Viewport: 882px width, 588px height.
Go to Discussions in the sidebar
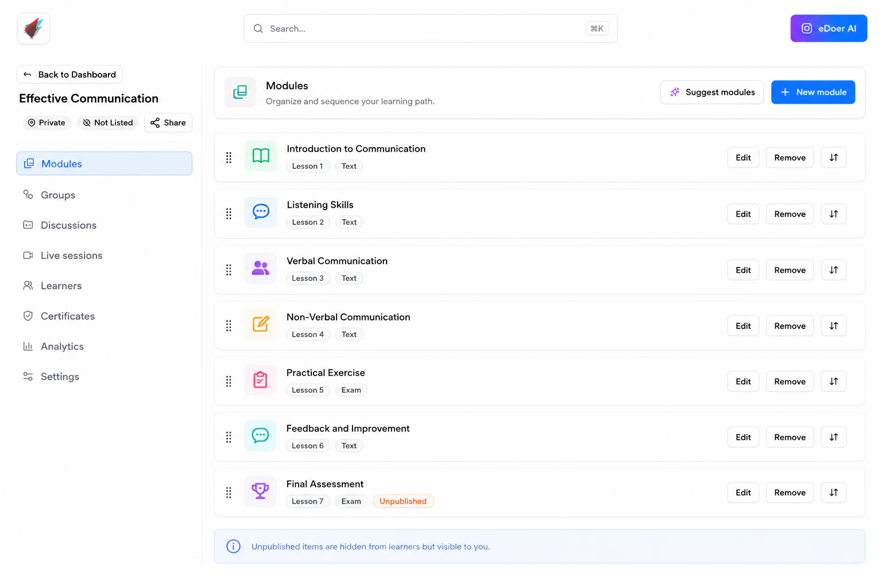[x=105, y=225]
